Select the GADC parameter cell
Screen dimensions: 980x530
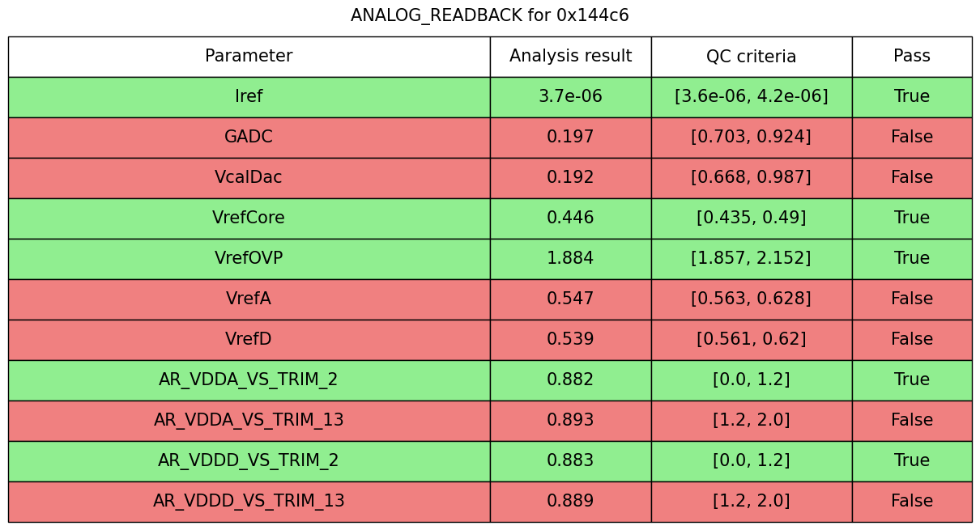coord(249,138)
